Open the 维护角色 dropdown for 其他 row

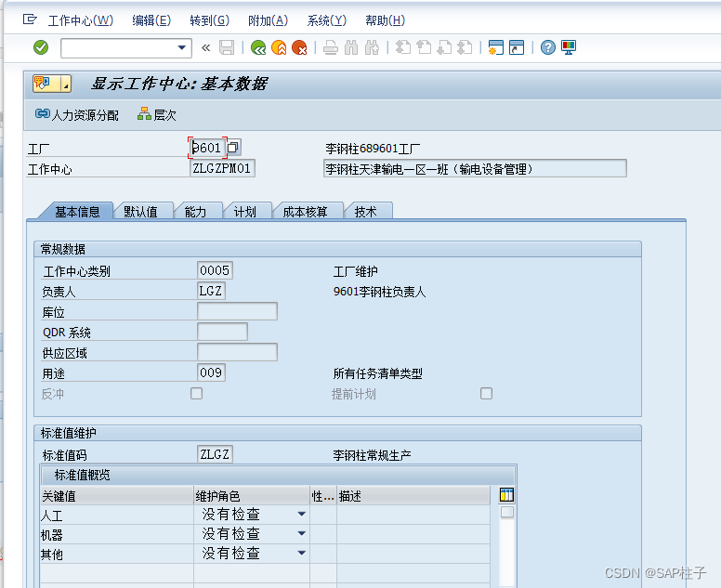tap(301, 553)
